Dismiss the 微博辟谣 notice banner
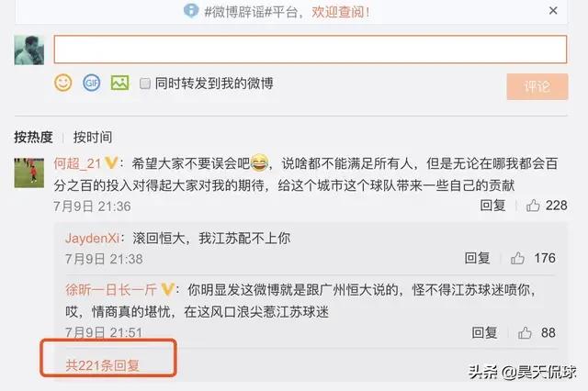588x391 pixels. (553, 11)
